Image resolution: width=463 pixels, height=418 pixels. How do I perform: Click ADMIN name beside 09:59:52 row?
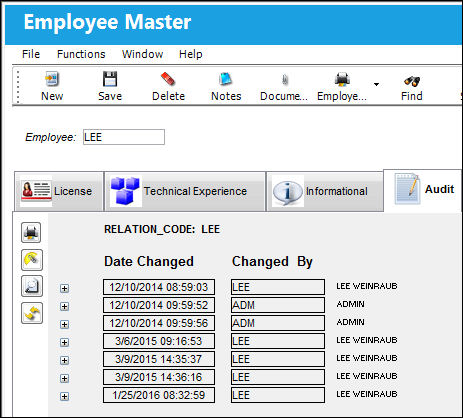[x=350, y=304]
